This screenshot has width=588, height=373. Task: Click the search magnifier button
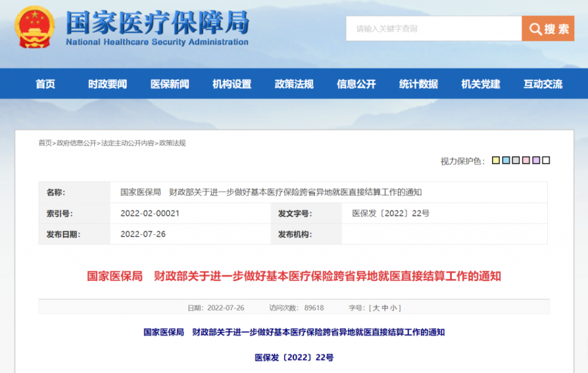point(548,29)
